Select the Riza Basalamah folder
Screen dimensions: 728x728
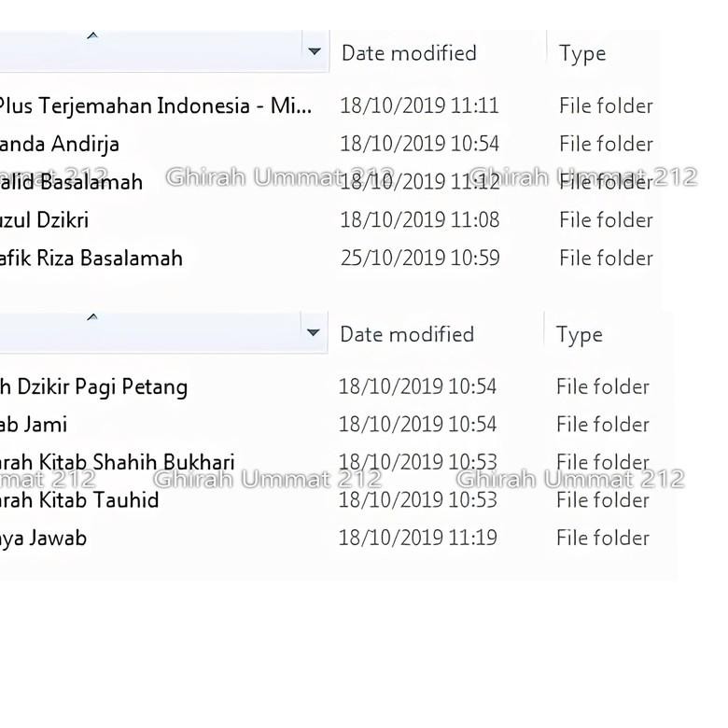pyautogui.click(x=91, y=258)
